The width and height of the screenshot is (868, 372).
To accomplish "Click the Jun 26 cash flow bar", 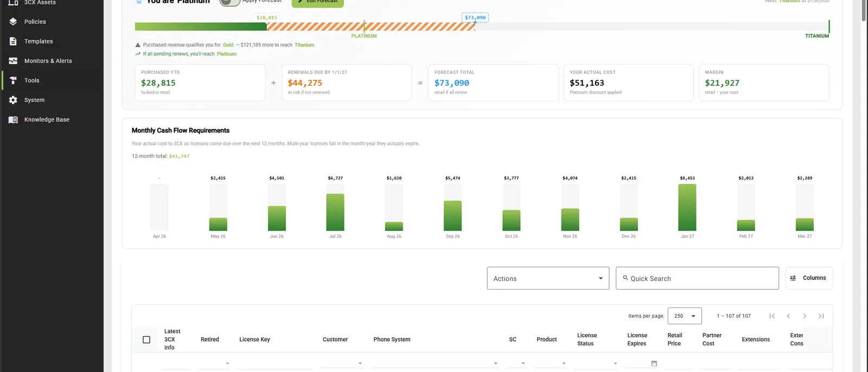I will pos(277,219).
